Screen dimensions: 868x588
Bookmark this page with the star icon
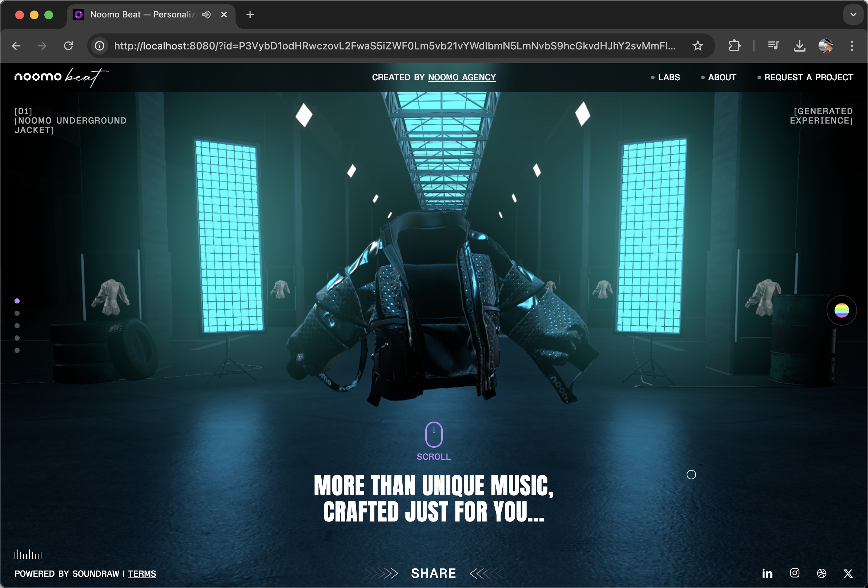pyautogui.click(x=697, y=45)
